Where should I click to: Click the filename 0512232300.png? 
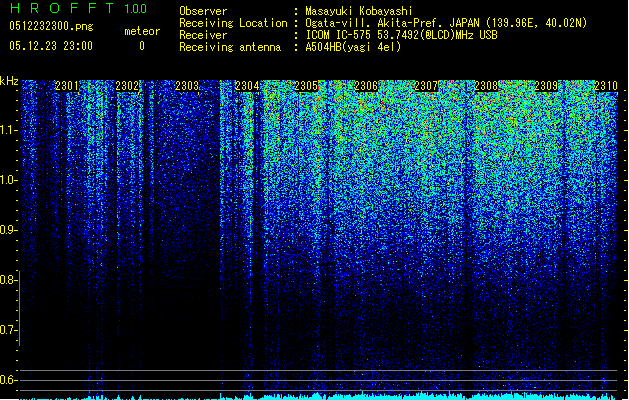coord(51,26)
